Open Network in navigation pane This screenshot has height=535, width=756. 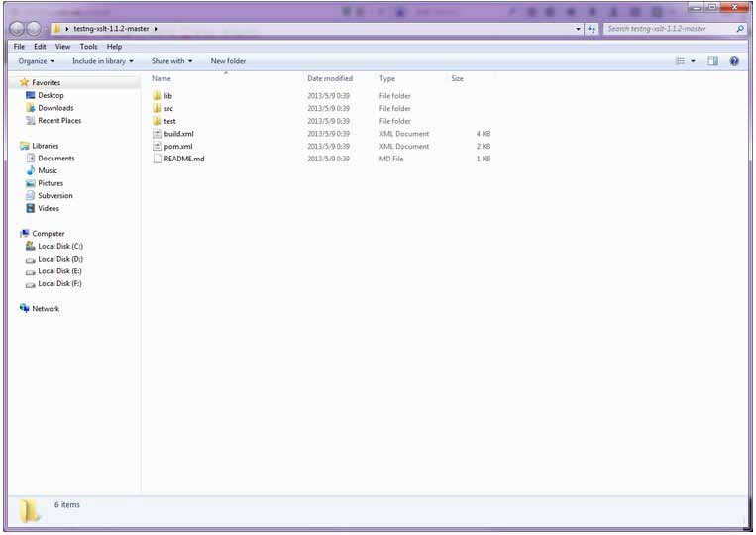tap(46, 308)
